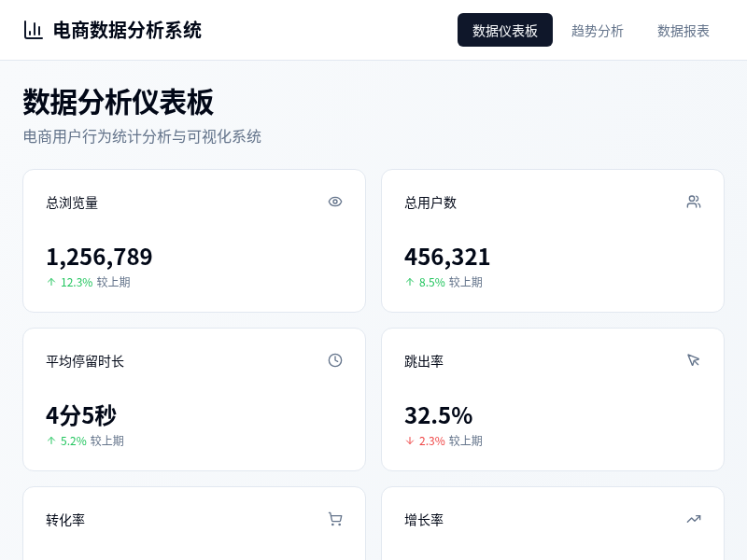Screen dimensions: 747x560
Task: Select the 1,256,789 page views value
Action: tap(99, 257)
